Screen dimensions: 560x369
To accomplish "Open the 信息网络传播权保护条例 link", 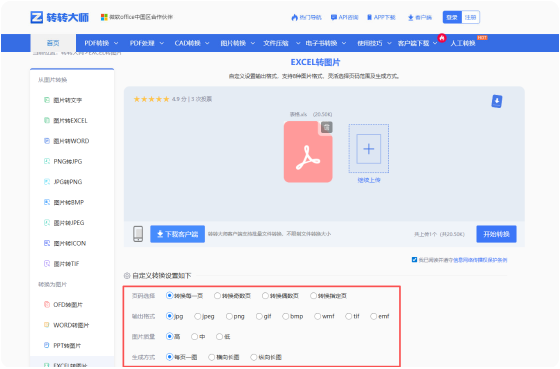I will (x=480, y=260).
